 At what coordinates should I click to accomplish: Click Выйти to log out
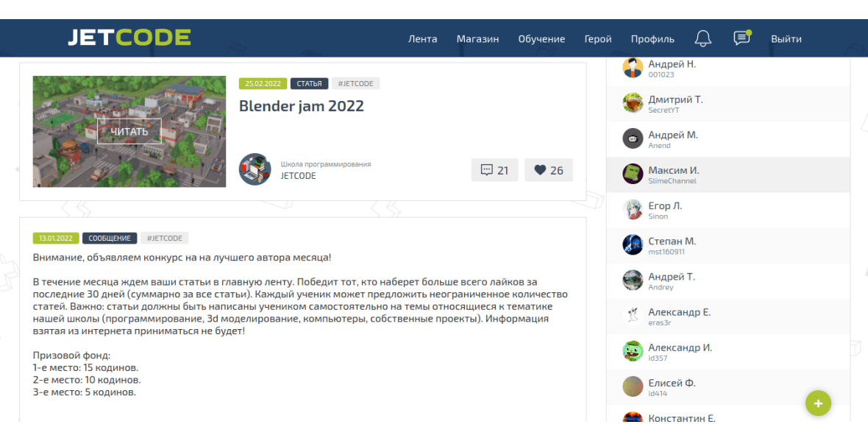[x=786, y=39]
